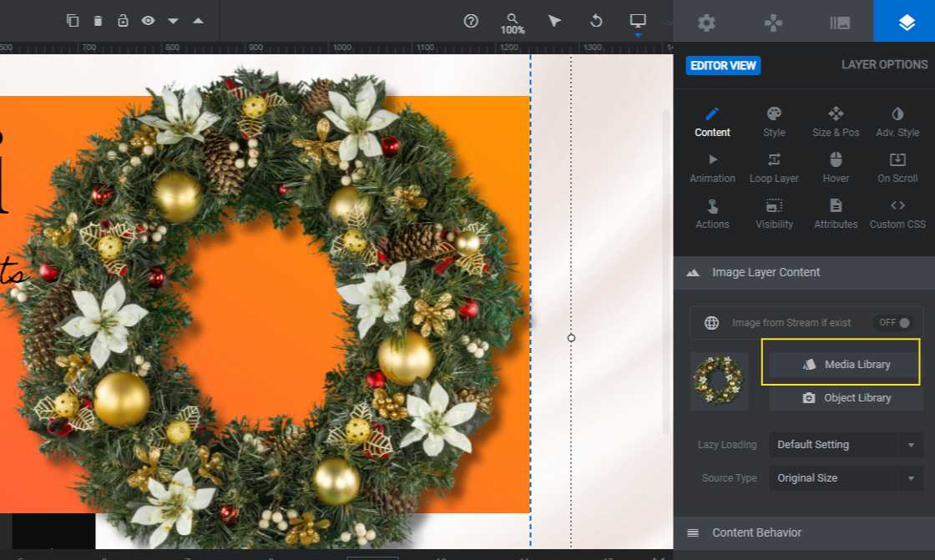
Task: Open the Lazy Loading dropdown
Action: tap(847, 444)
